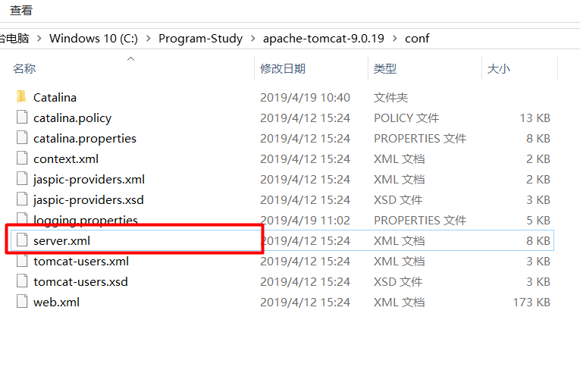Click the tomcat-users.xml file icon
The image size is (580, 392).
[x=22, y=260]
